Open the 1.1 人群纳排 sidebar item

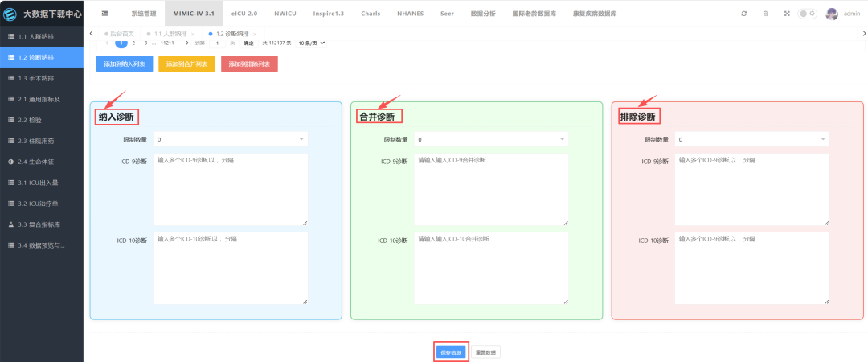tap(42, 36)
